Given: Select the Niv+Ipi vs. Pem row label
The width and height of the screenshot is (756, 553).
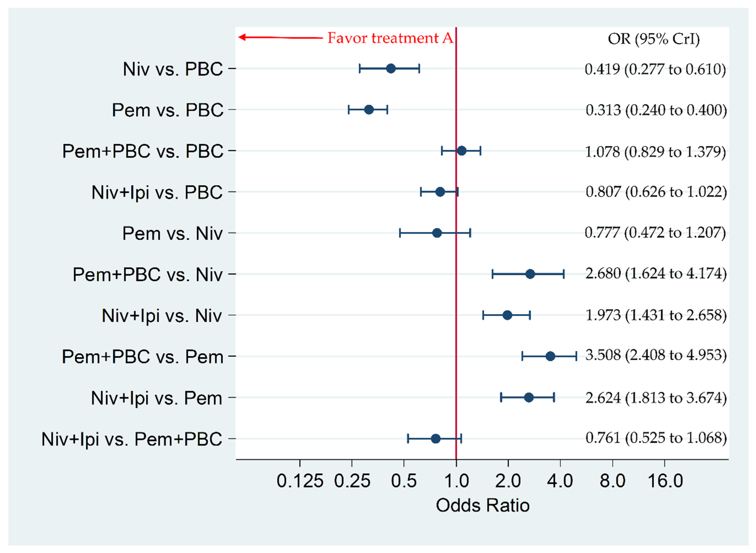Looking at the screenshot, I should (156, 398).
